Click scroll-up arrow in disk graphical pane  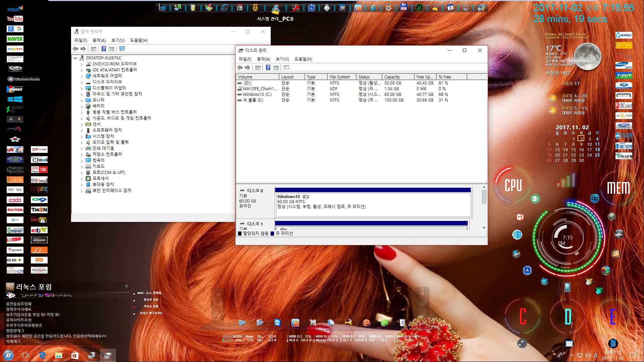tap(484, 187)
